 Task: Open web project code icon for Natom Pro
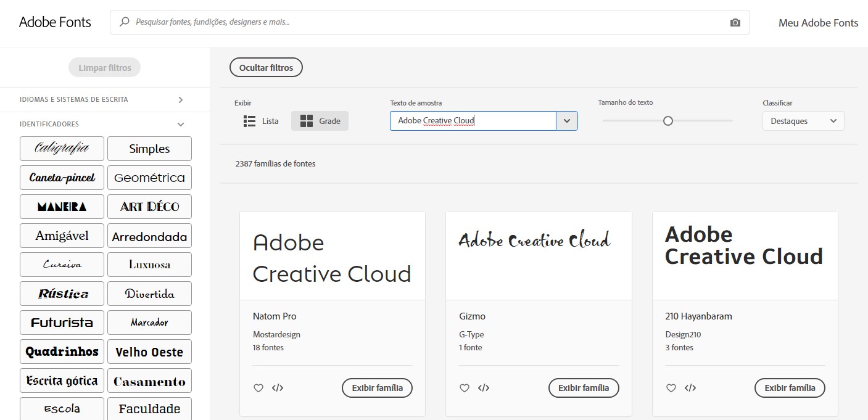pyautogui.click(x=278, y=388)
